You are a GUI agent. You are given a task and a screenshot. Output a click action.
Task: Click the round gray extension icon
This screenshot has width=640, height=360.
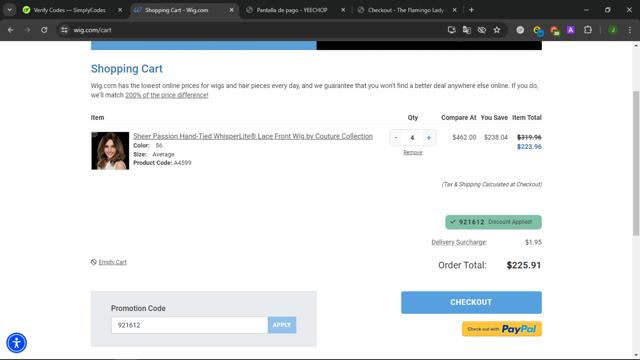point(520,30)
